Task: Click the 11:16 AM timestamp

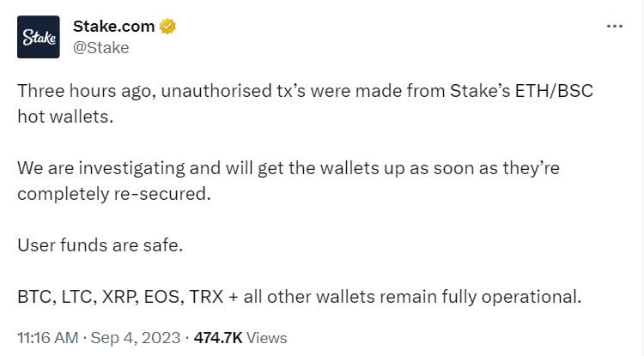Action: click(47, 338)
